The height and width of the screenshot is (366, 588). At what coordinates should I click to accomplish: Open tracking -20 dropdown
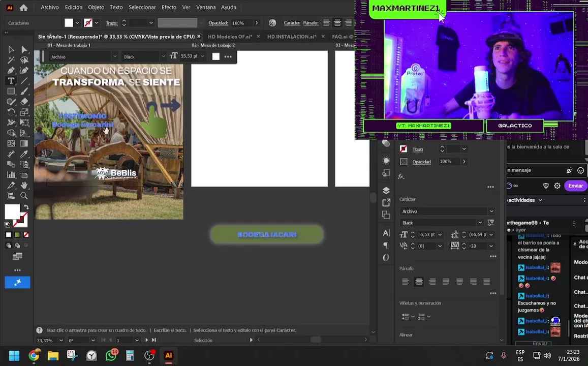coord(491,246)
